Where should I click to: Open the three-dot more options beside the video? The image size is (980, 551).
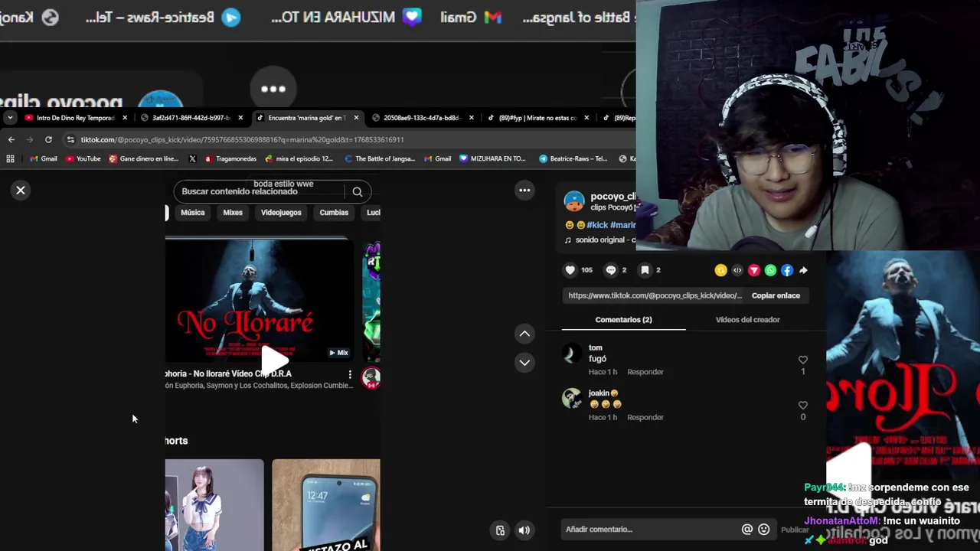click(524, 190)
